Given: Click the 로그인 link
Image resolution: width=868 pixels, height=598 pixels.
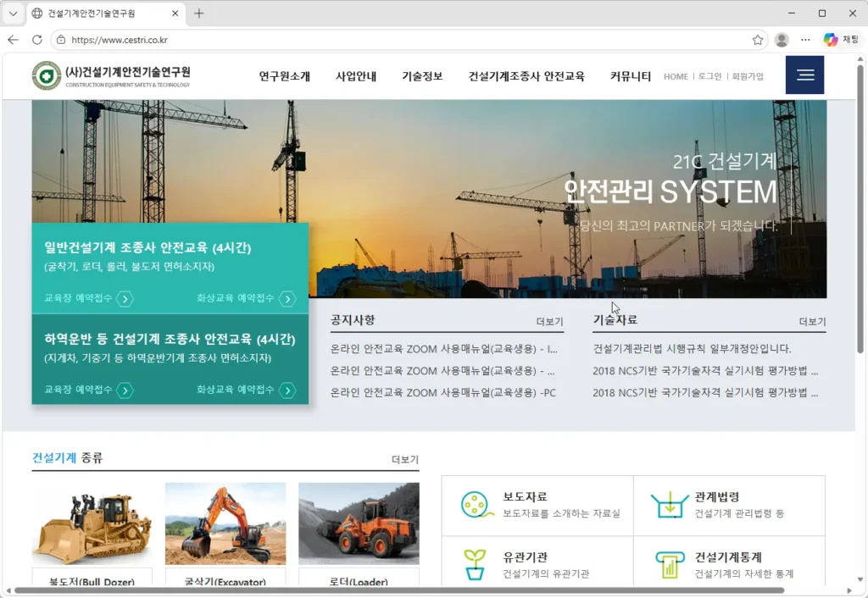Looking at the screenshot, I should pyautogui.click(x=709, y=76).
